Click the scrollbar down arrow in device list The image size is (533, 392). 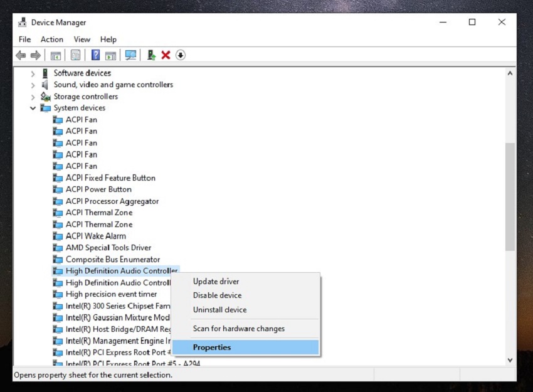[510, 360]
